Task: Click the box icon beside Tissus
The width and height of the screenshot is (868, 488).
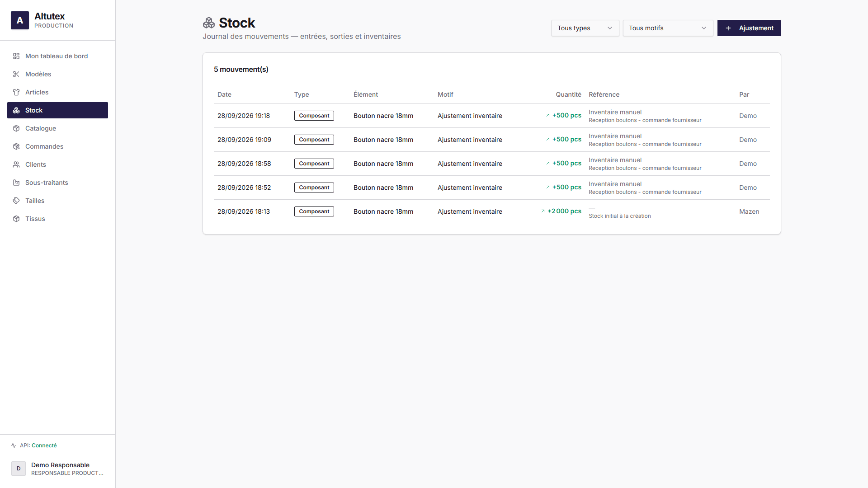Action: pyautogui.click(x=16, y=219)
